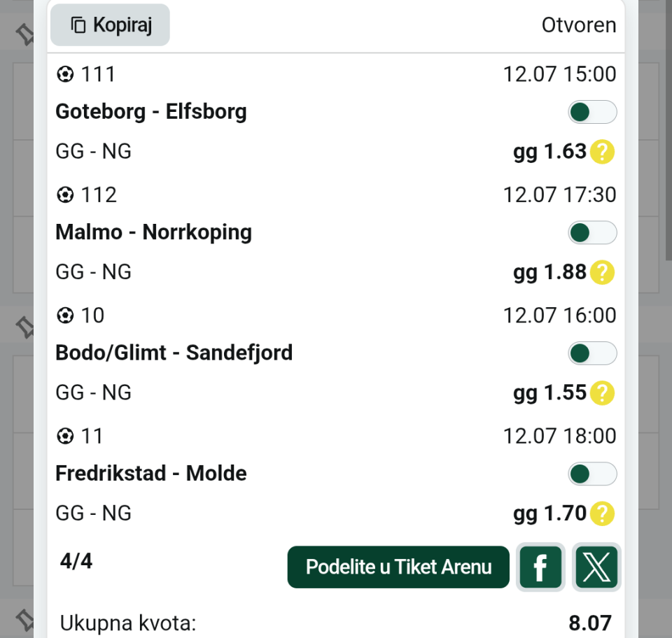This screenshot has height=638, width=672.
Task: Open help for Malmo gg 1.88 odds
Action: pyautogui.click(x=602, y=272)
